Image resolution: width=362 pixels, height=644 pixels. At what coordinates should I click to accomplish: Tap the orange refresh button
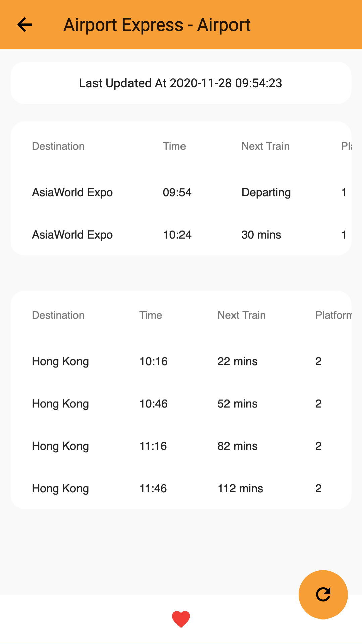[x=323, y=594]
